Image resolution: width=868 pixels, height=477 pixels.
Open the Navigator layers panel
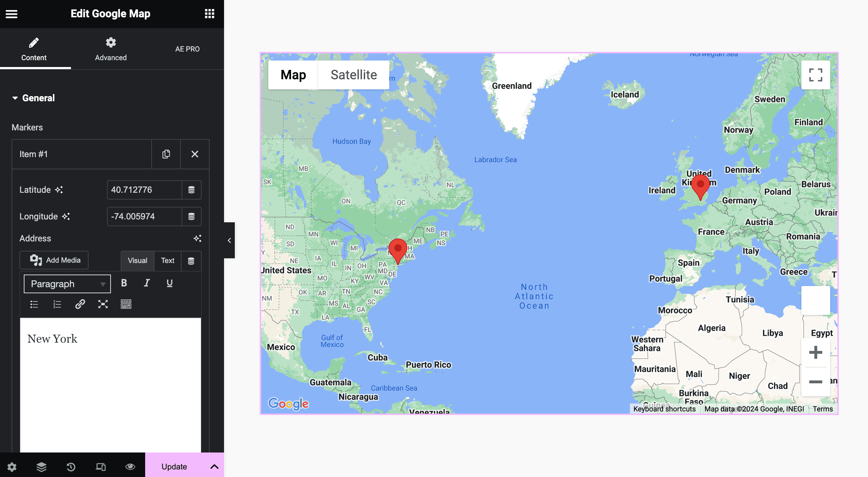(41, 467)
